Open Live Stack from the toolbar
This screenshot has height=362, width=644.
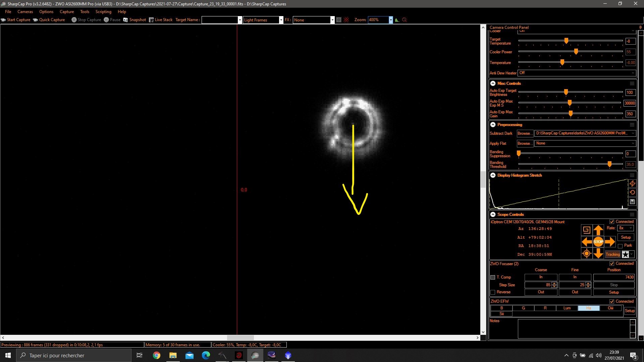(161, 20)
